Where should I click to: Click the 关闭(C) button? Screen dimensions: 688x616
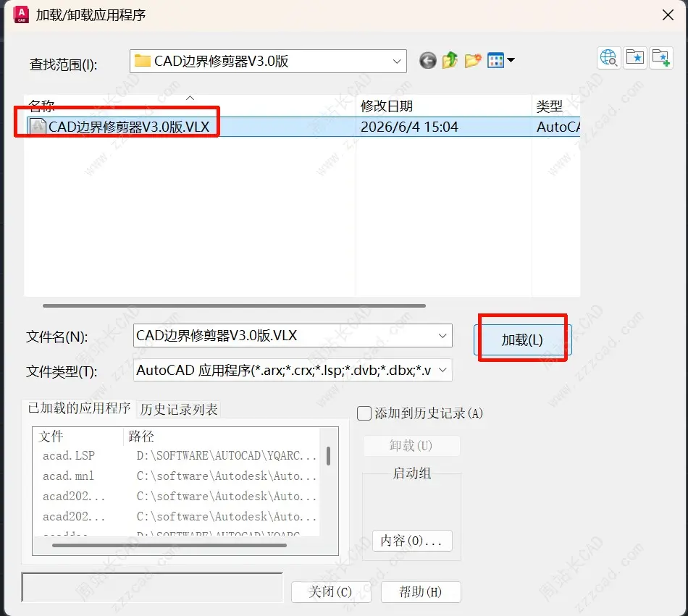point(331,592)
